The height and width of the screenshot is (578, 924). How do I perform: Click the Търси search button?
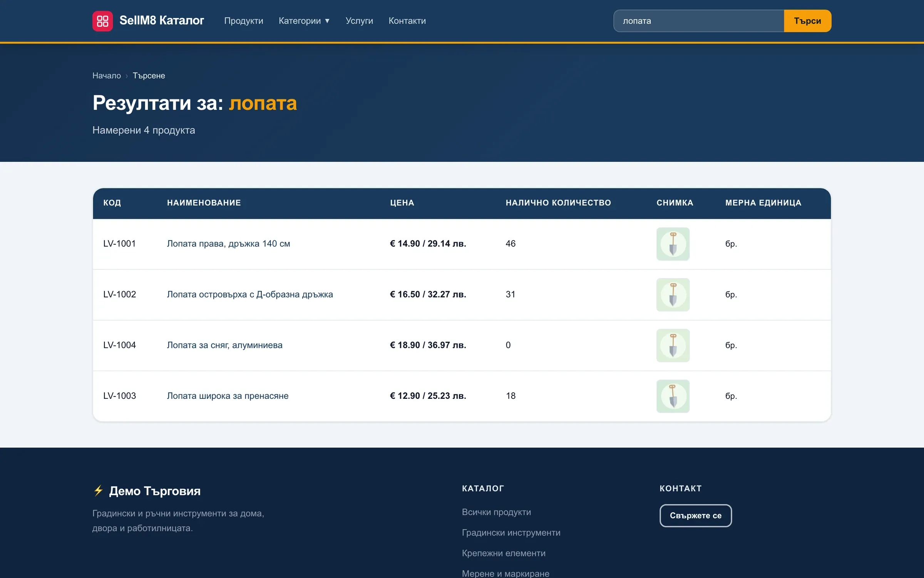(x=807, y=21)
